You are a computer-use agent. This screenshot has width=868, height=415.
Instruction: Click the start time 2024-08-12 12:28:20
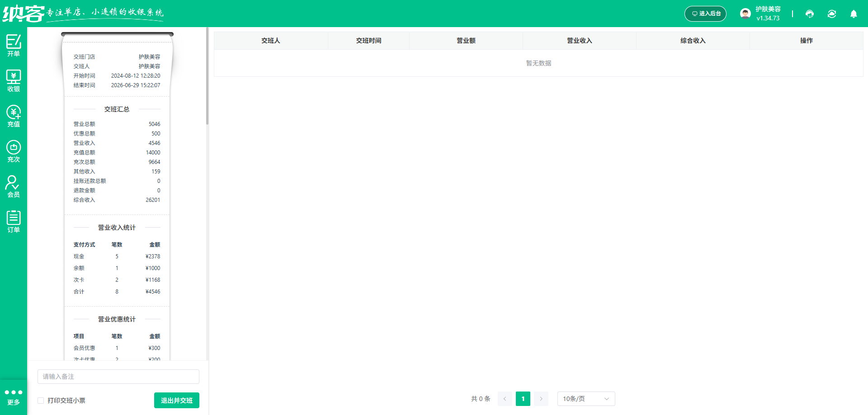click(x=136, y=76)
